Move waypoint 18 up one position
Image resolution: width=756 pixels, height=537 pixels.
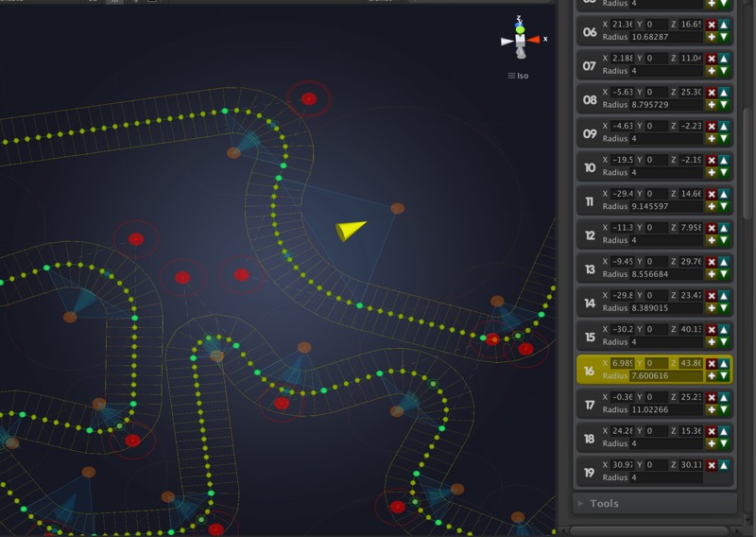pos(724,431)
